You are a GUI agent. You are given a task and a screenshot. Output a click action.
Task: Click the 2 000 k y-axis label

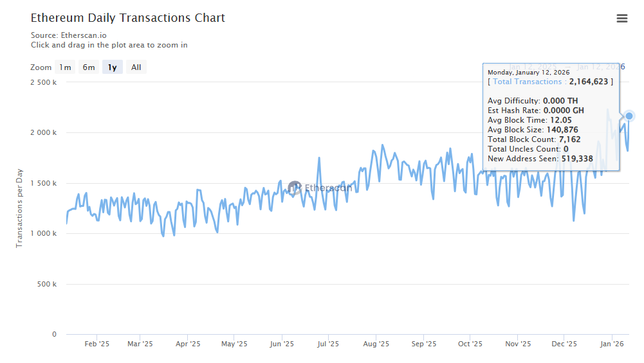44,133
